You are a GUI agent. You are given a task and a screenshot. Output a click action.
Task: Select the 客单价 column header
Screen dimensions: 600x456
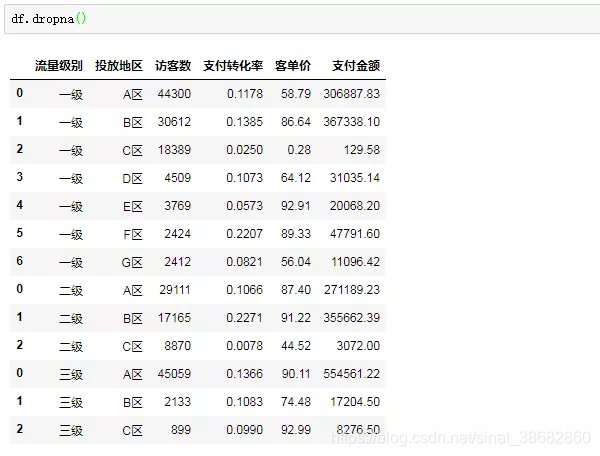[293, 65]
